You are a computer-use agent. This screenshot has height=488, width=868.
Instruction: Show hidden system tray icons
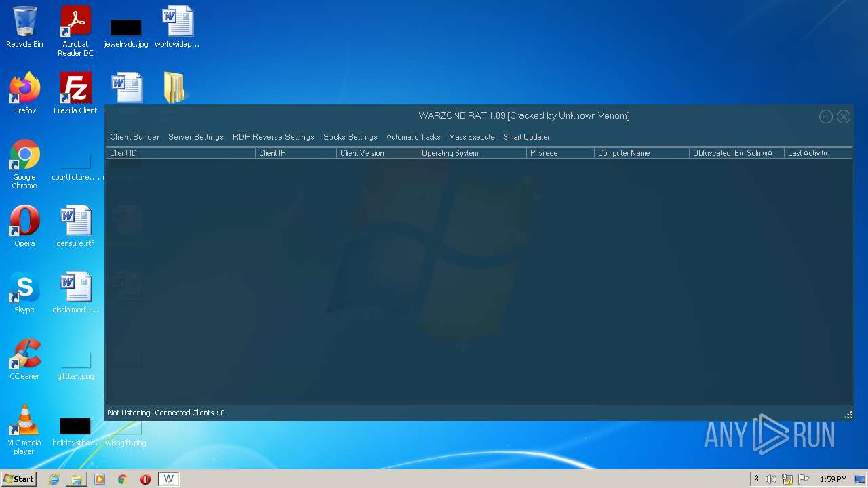[x=756, y=479]
